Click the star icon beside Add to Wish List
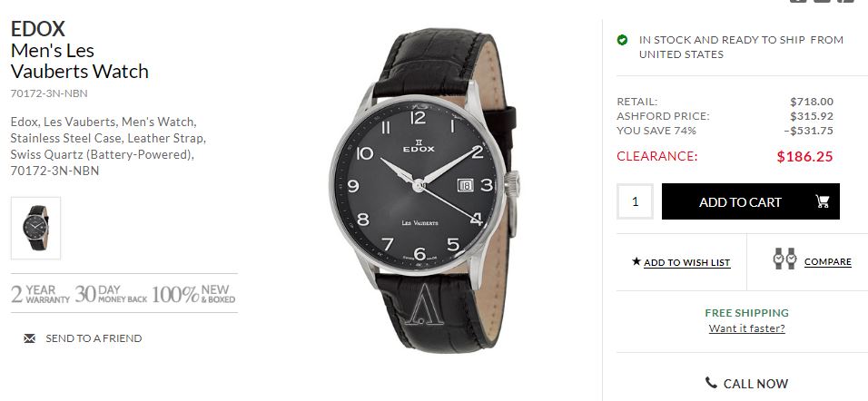The height and width of the screenshot is (401, 868). point(636,261)
